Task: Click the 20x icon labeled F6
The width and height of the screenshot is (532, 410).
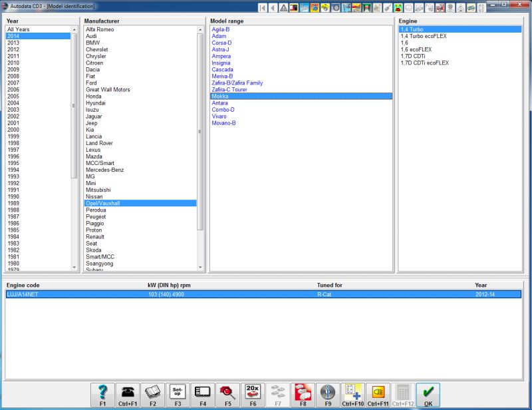Action: click(x=253, y=394)
